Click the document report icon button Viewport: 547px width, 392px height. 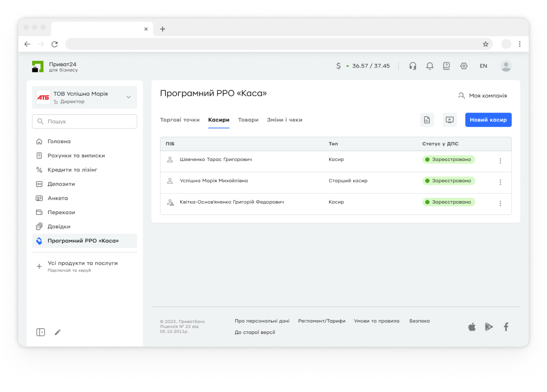(427, 120)
